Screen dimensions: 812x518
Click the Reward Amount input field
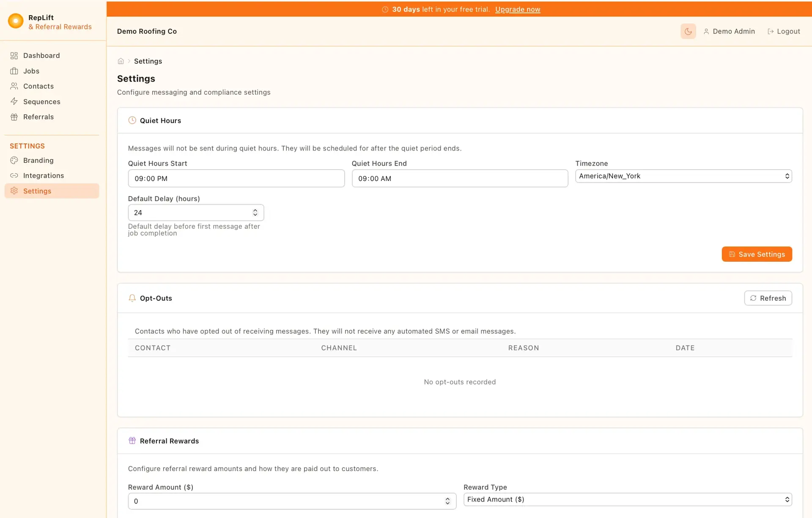point(292,501)
